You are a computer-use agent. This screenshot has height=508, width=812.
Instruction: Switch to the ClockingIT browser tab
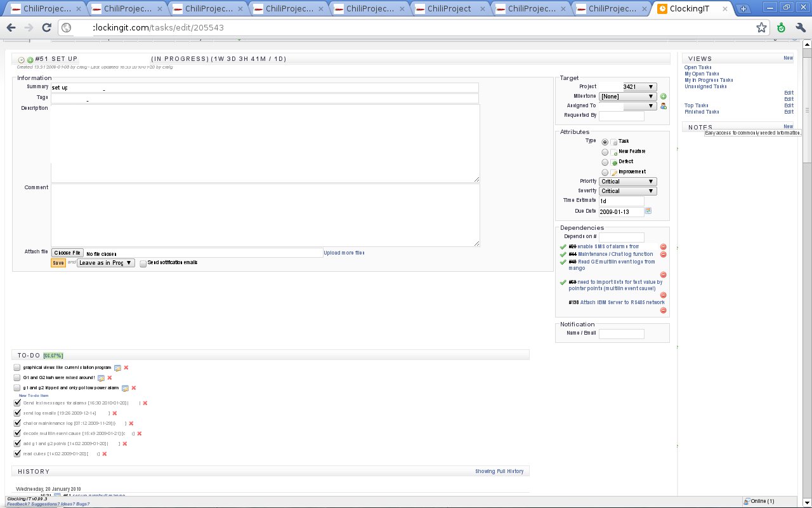click(x=693, y=9)
